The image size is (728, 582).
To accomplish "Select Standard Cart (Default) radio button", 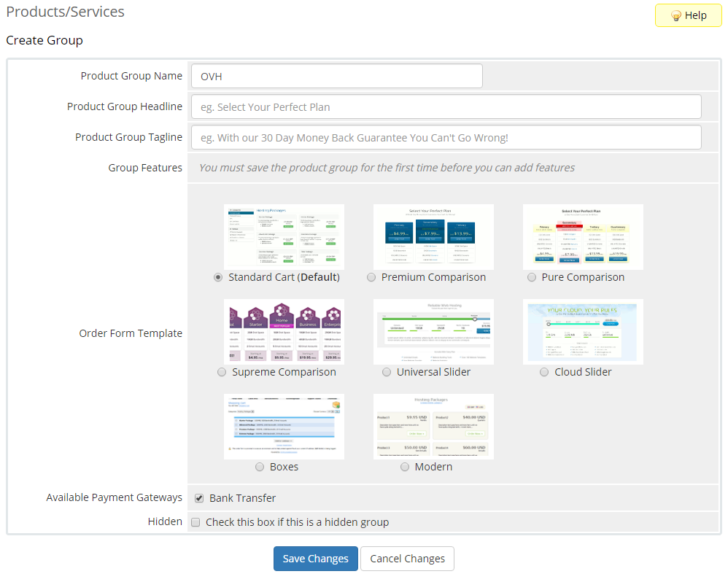I will 218,277.
